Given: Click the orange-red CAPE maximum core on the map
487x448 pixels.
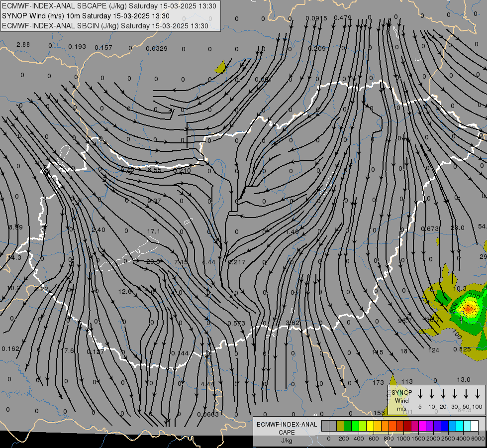Looking at the screenshot, I should coord(468,309).
